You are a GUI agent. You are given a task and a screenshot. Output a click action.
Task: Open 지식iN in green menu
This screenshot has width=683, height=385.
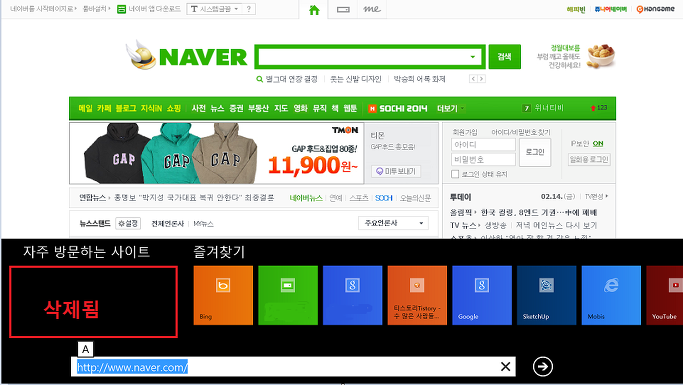151,108
